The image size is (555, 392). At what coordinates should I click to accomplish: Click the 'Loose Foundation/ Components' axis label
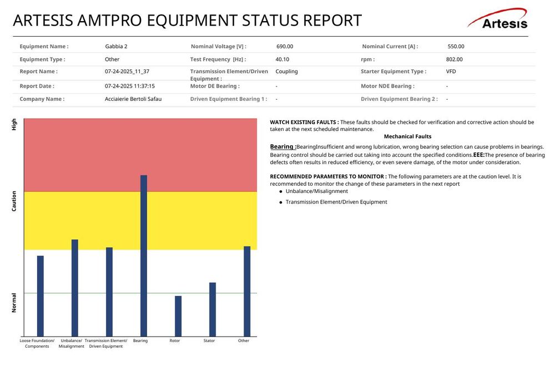pos(37,344)
